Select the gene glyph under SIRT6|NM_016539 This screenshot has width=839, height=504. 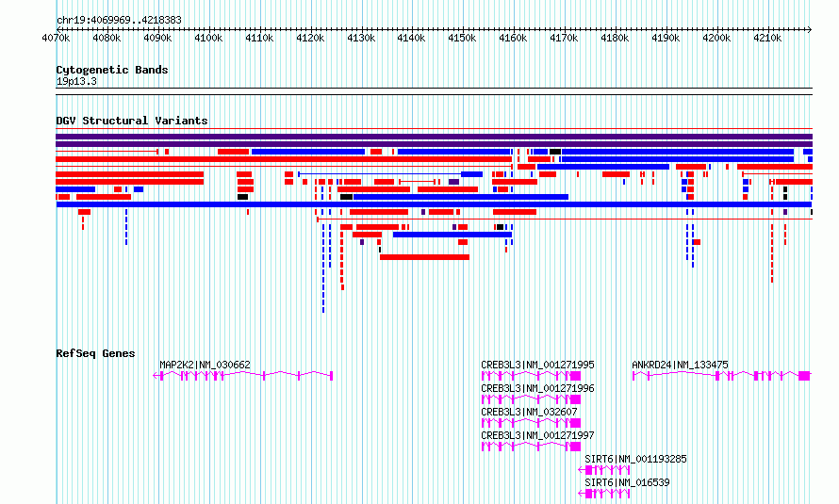604,494
